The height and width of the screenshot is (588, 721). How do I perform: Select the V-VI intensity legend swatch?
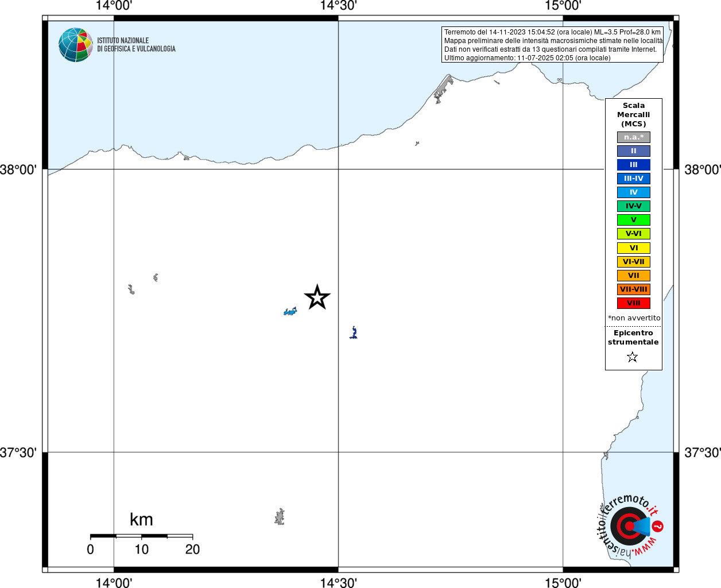tap(634, 234)
